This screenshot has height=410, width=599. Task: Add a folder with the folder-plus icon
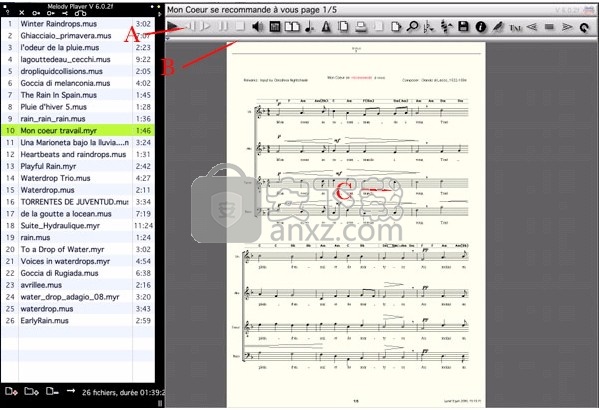pyautogui.click(x=31, y=391)
